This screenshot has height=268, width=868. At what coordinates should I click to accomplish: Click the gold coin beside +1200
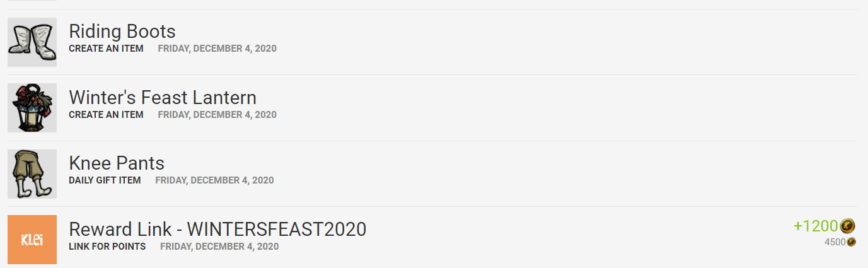tap(848, 226)
